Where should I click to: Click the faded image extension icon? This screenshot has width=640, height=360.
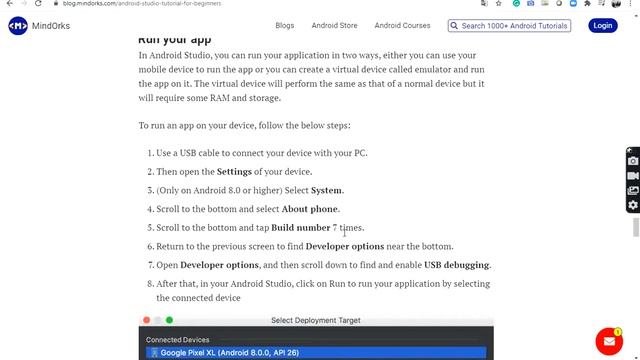pyautogui.click(x=545, y=3)
